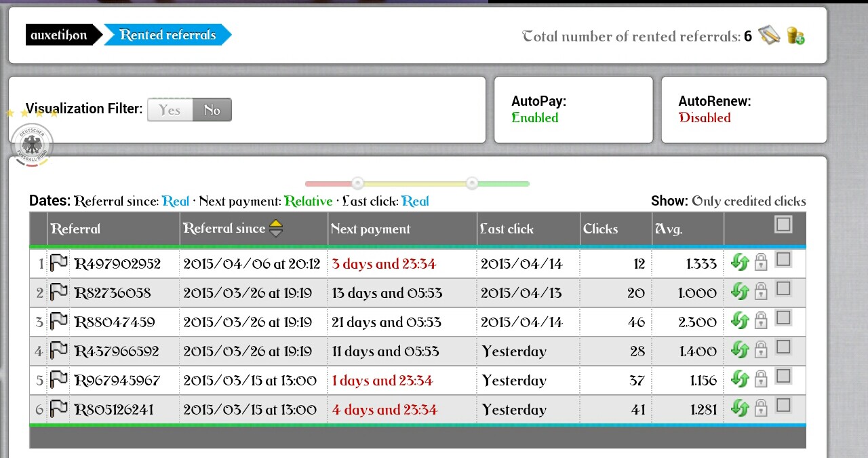868x458 pixels.
Task: Click the flag icon for R437966592
Action: tap(59, 350)
